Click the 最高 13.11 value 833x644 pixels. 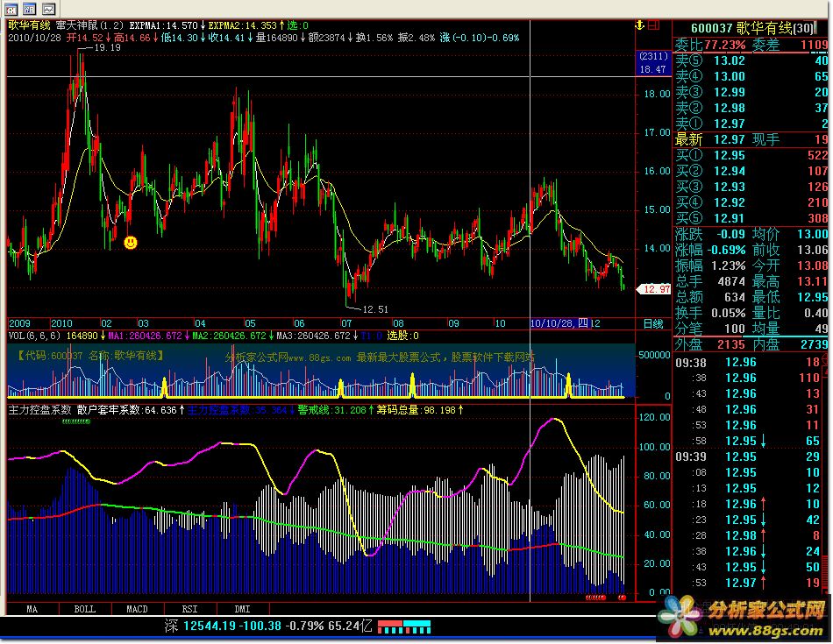(x=812, y=281)
